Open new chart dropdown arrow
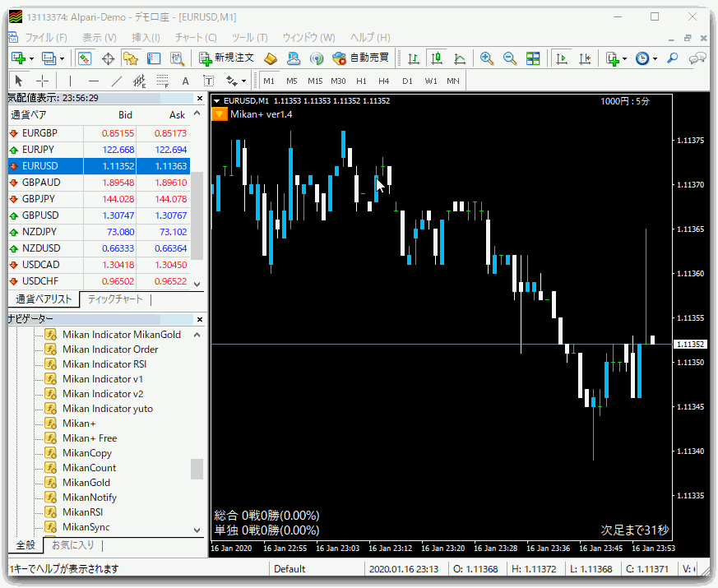The height and width of the screenshot is (588, 718). click(x=31, y=58)
